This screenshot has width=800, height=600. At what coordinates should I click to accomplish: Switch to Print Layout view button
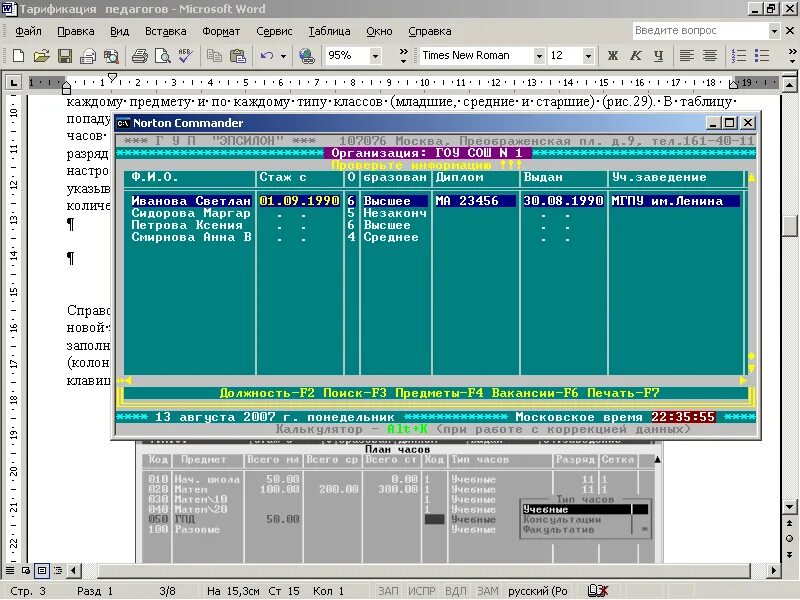42,570
